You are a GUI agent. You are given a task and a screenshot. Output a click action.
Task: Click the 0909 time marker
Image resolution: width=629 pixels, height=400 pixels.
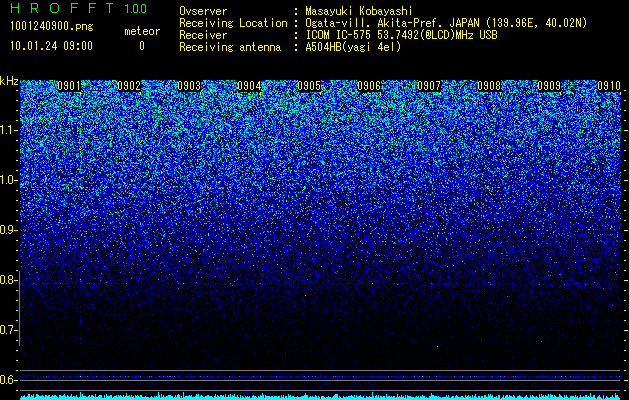pyautogui.click(x=549, y=86)
